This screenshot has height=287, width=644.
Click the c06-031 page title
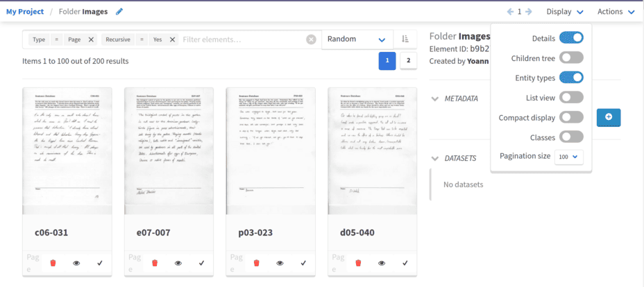click(51, 233)
